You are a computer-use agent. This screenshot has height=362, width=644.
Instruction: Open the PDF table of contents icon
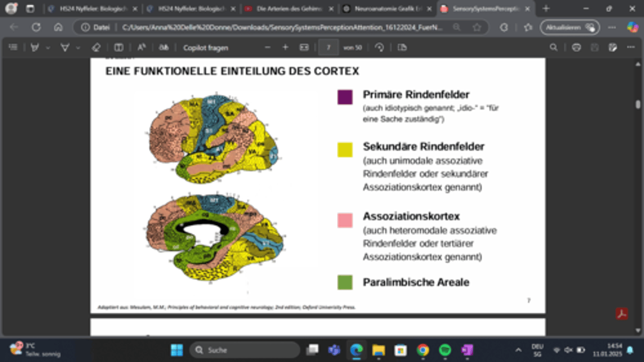click(x=13, y=47)
